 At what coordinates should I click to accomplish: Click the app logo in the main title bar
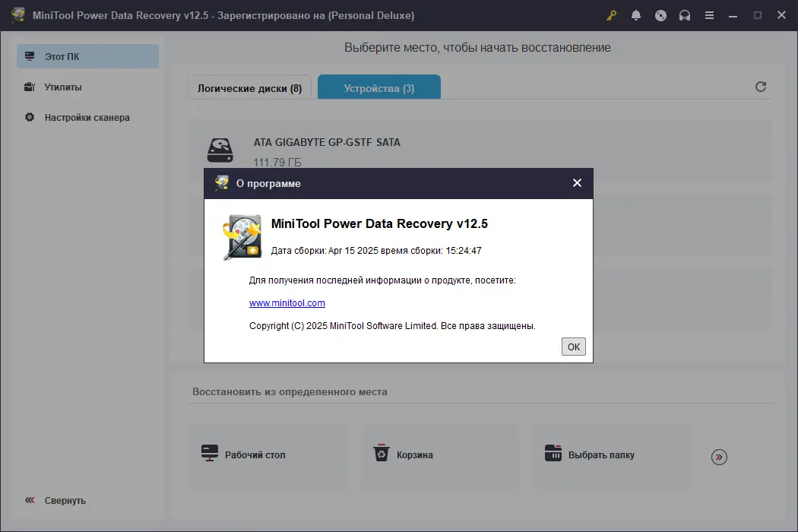[x=17, y=14]
